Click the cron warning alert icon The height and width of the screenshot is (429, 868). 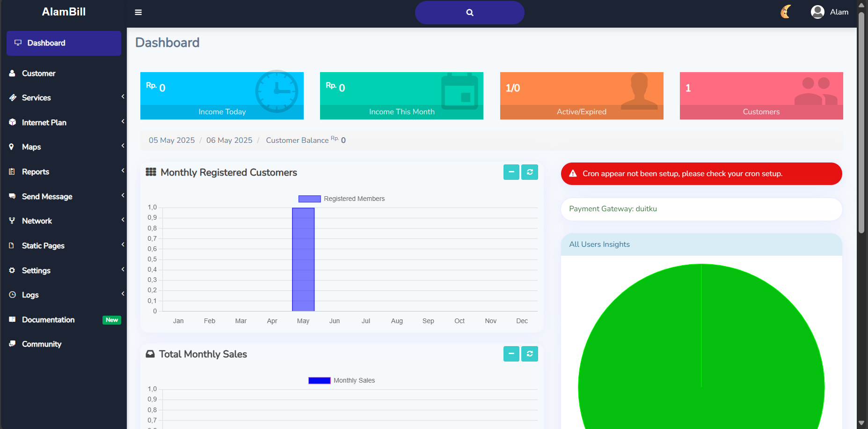click(573, 174)
